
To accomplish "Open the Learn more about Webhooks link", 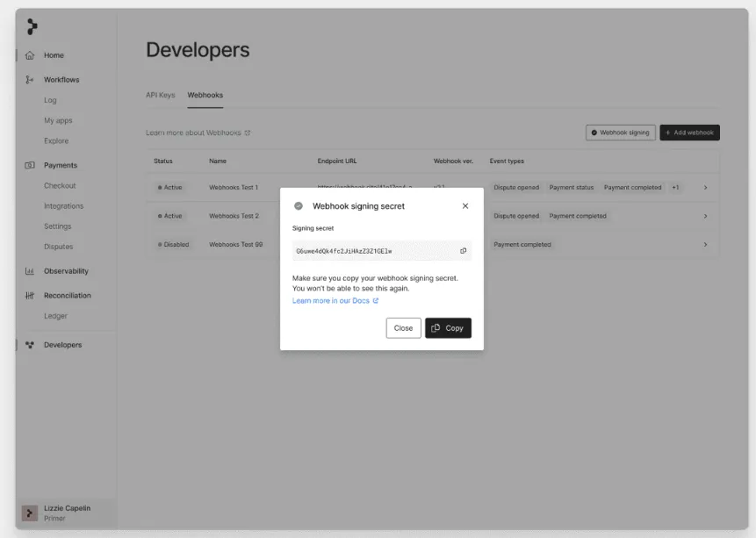I will tap(198, 133).
